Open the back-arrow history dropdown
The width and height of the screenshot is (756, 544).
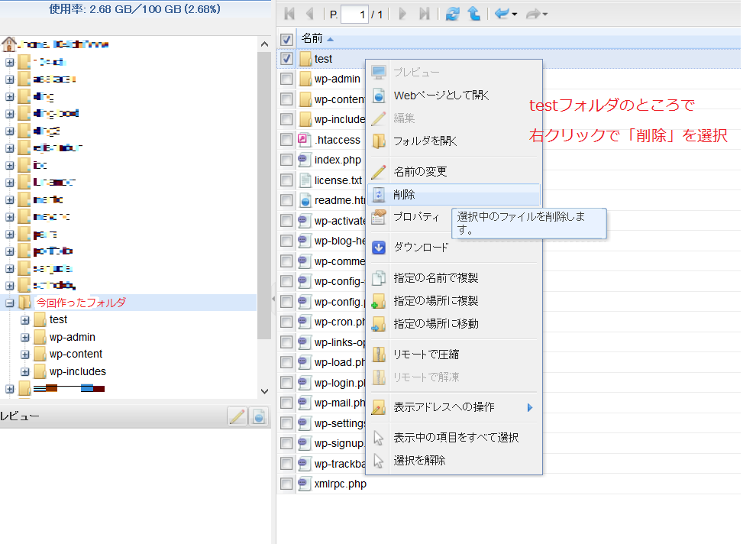point(514,15)
